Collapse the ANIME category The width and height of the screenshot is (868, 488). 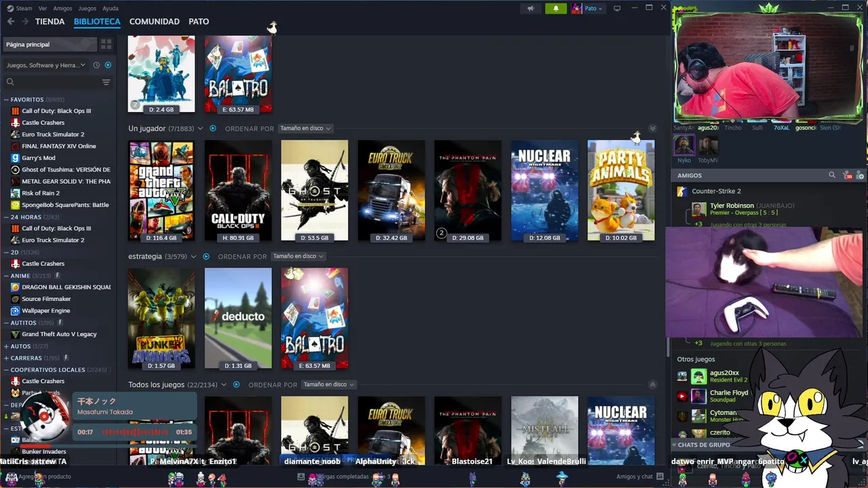(x=6, y=276)
